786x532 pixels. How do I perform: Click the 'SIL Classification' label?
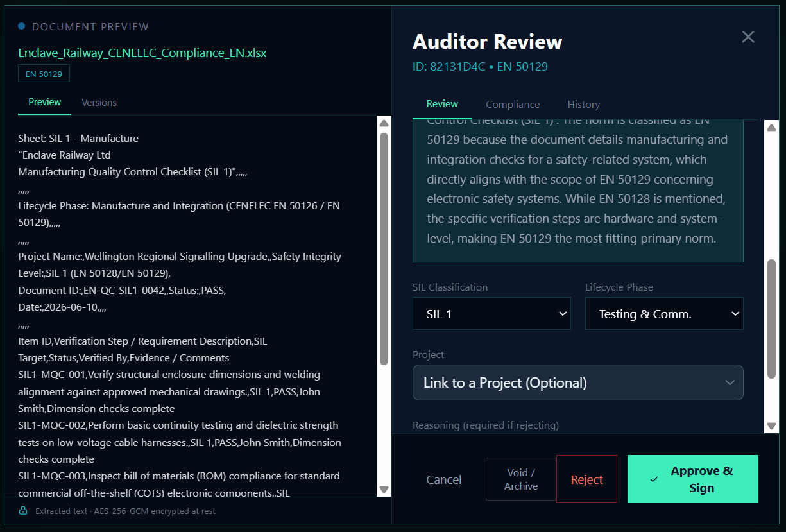click(450, 287)
